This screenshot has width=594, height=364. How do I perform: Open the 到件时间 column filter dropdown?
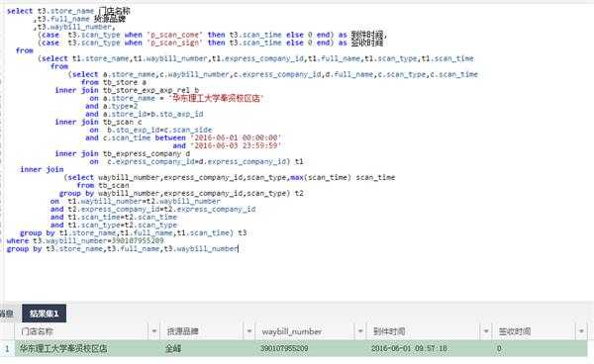click(x=486, y=331)
